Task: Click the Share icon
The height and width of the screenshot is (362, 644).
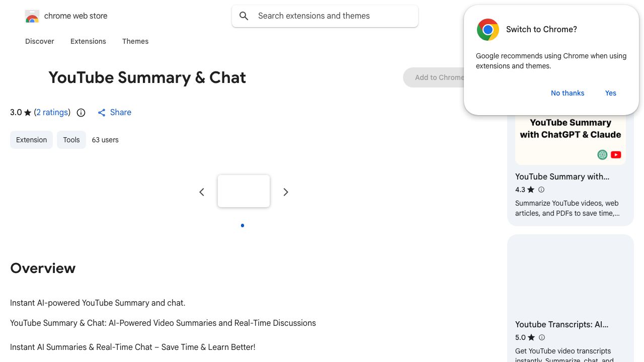Action: click(x=102, y=113)
